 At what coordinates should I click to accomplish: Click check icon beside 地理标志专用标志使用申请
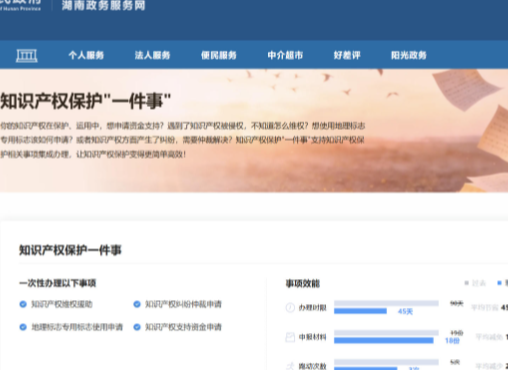click(x=23, y=327)
